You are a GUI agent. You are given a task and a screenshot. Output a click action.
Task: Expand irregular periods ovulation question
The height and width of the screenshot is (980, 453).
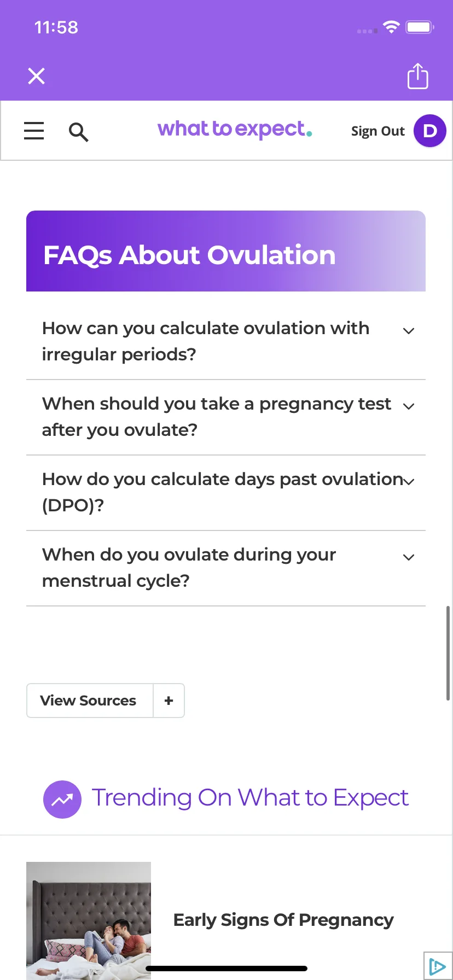tap(226, 342)
